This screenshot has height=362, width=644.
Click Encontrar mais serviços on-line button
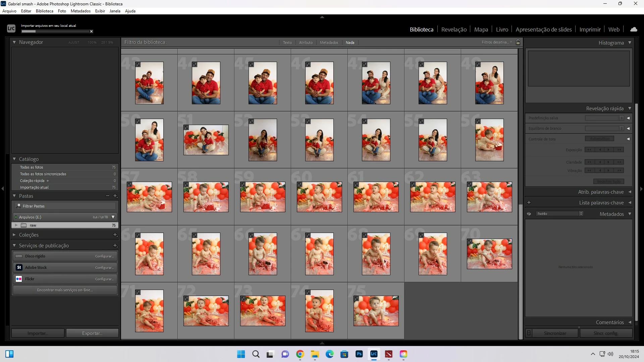tap(65, 290)
